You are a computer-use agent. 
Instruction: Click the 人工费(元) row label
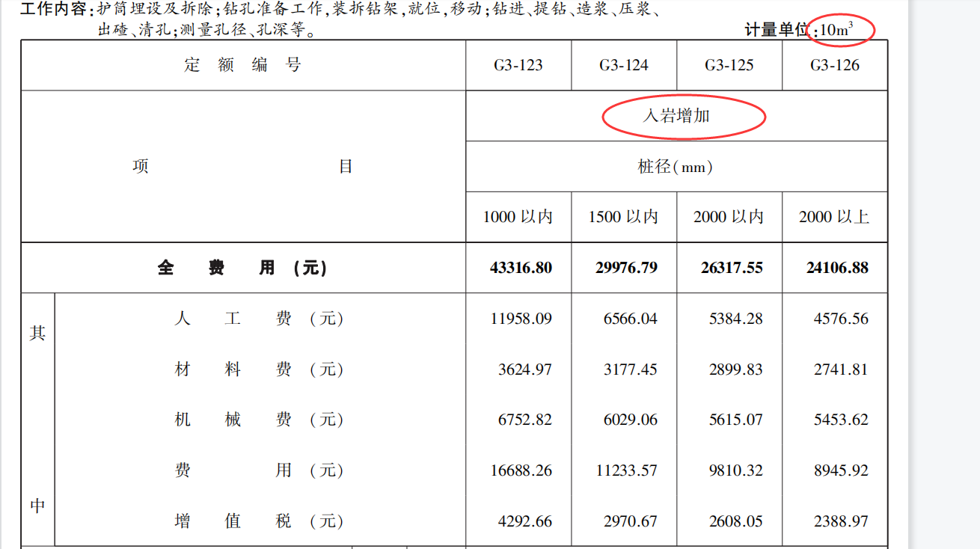pyautogui.click(x=259, y=319)
